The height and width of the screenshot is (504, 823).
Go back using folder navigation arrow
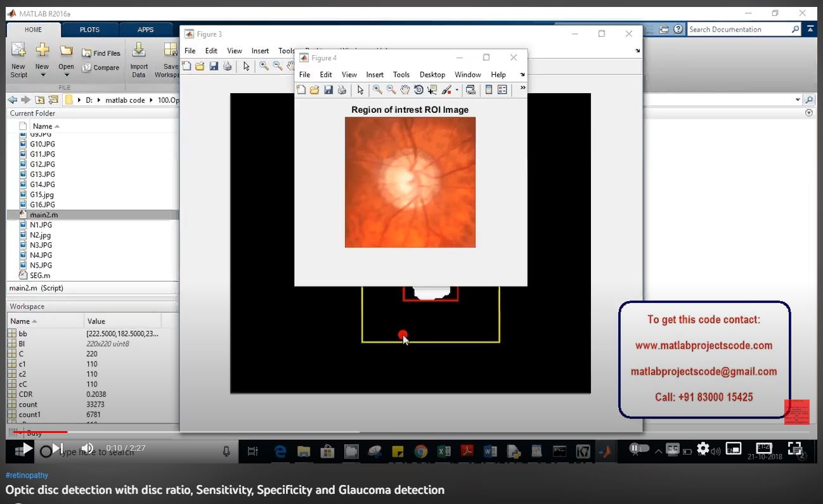pos(12,100)
